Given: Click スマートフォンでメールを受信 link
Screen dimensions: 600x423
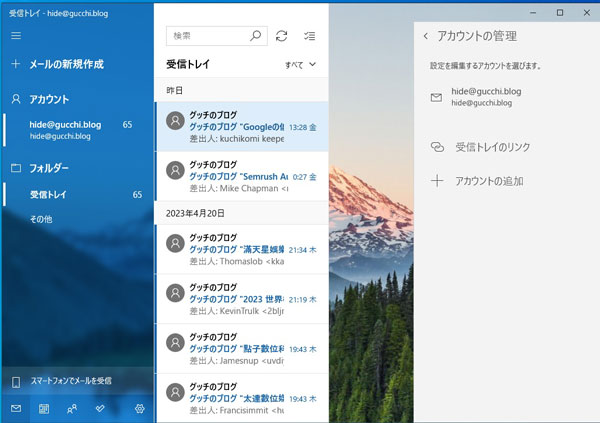Looking at the screenshot, I should click(x=71, y=381).
